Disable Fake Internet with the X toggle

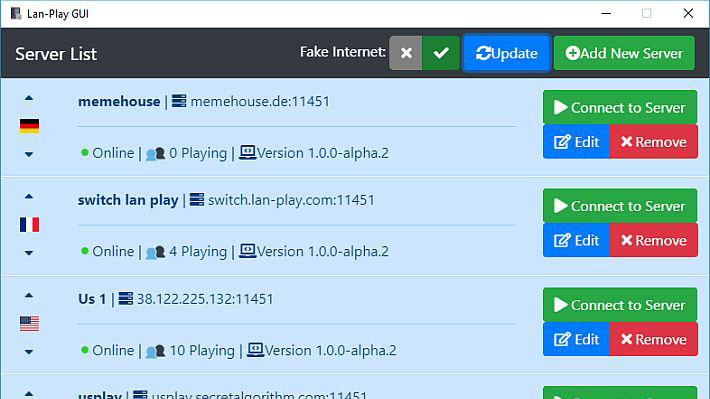point(406,53)
